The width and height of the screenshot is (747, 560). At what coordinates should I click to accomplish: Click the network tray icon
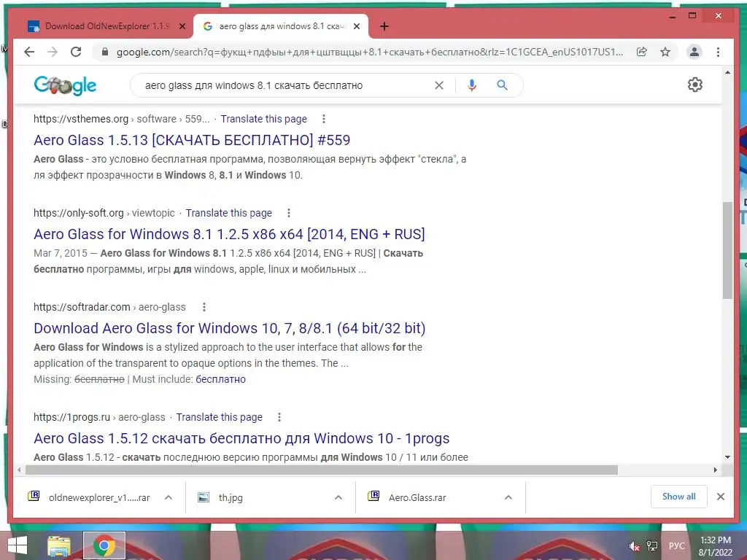(x=651, y=547)
